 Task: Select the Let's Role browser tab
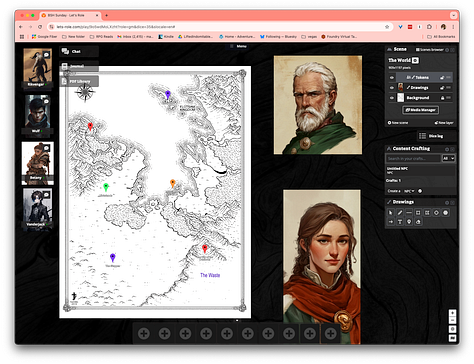click(69, 15)
